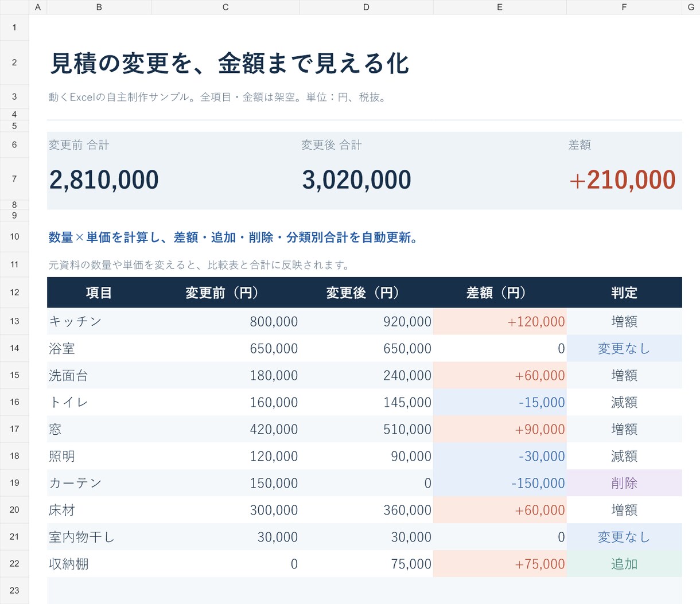Select the 洗面台 item cell
The image size is (700, 604).
click(99, 375)
